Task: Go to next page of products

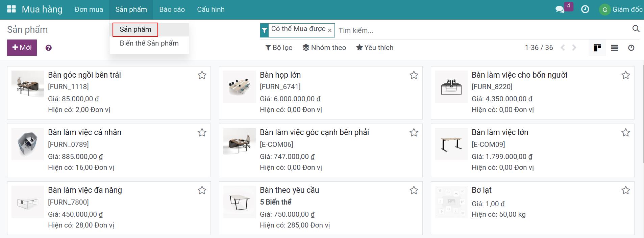Action: (574, 48)
